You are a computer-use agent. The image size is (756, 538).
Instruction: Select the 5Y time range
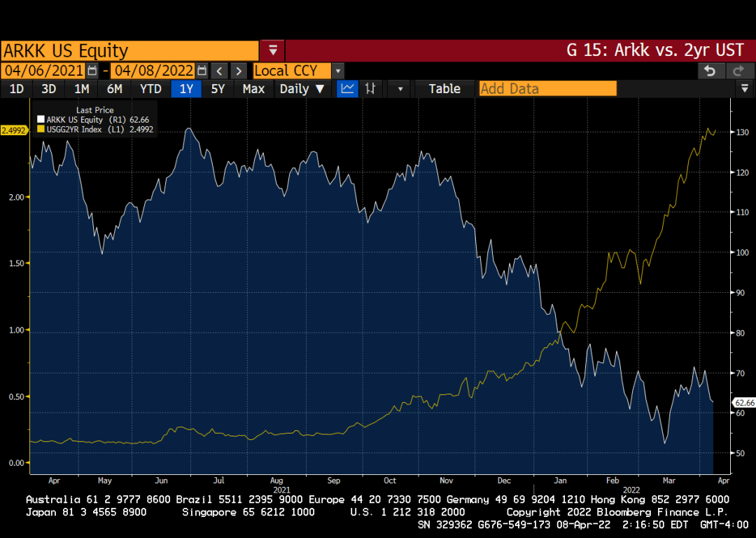pos(218,89)
